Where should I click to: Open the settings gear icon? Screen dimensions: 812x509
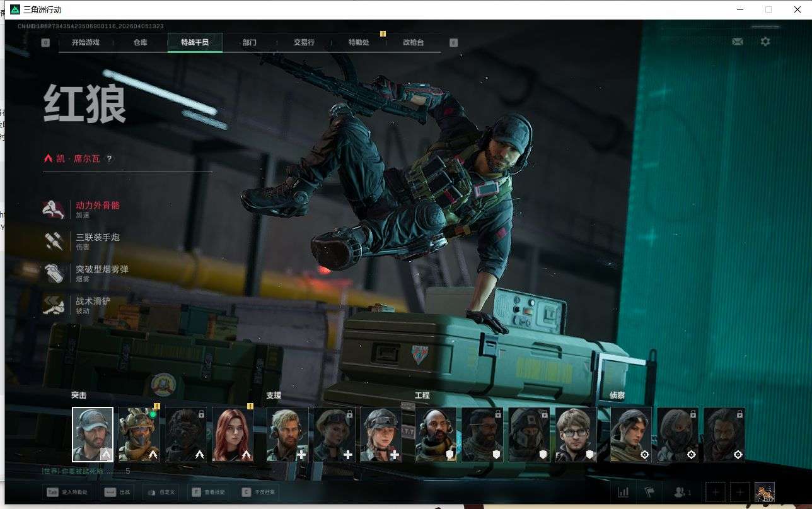[x=765, y=42]
